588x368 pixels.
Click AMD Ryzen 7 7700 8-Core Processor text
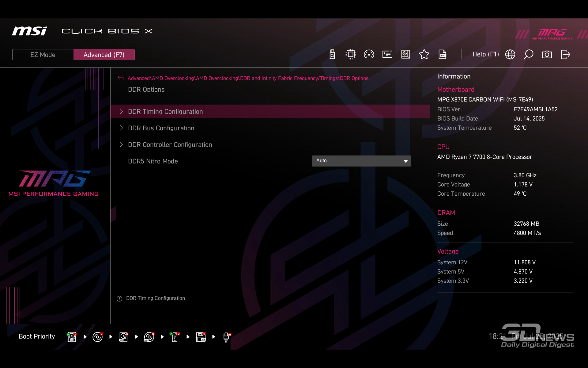(x=485, y=157)
